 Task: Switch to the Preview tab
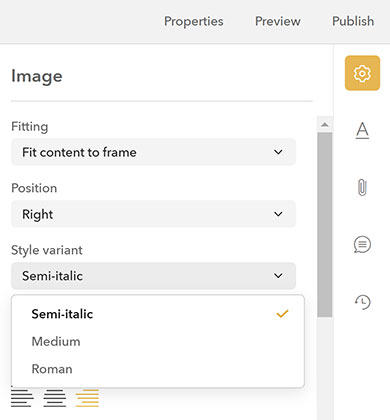click(278, 21)
